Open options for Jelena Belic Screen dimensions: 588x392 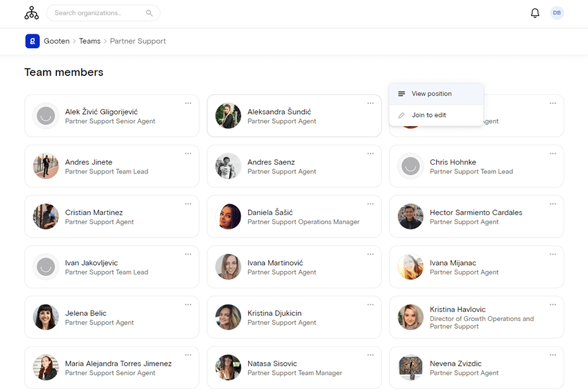coord(188,304)
